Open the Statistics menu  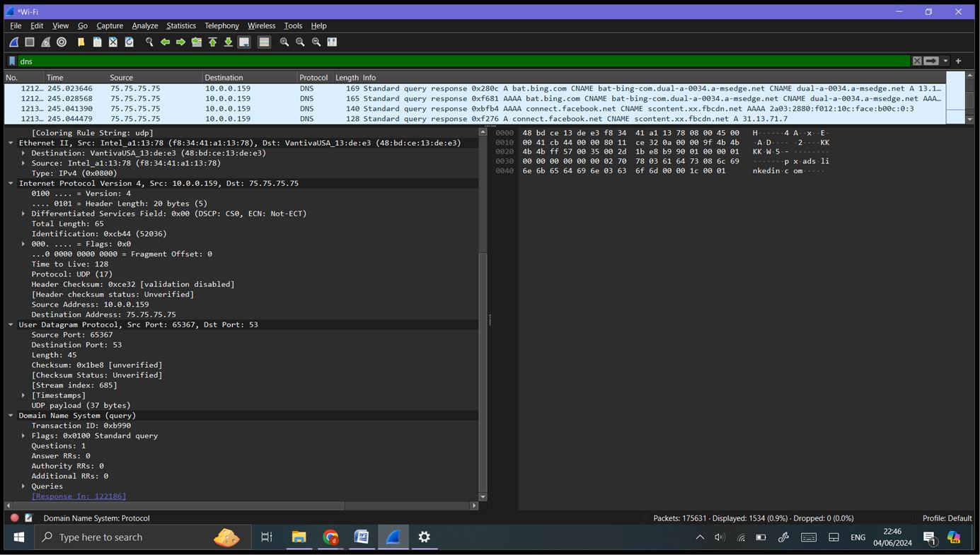[181, 25]
